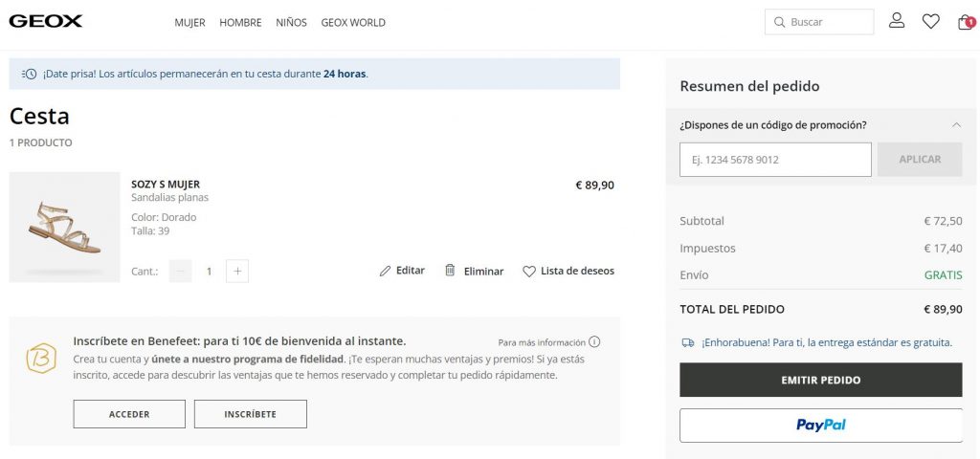
Task: Focus the promotion code input field
Action: (775, 160)
